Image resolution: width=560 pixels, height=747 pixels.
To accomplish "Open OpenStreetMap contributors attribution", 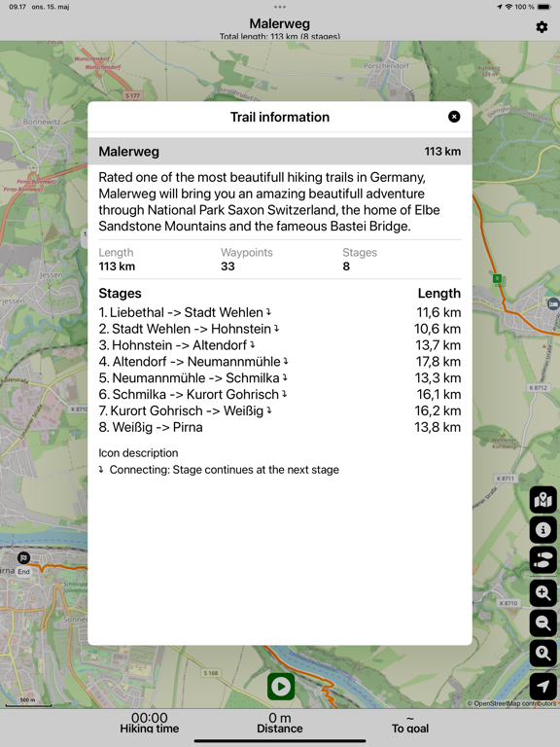I will (x=511, y=703).
